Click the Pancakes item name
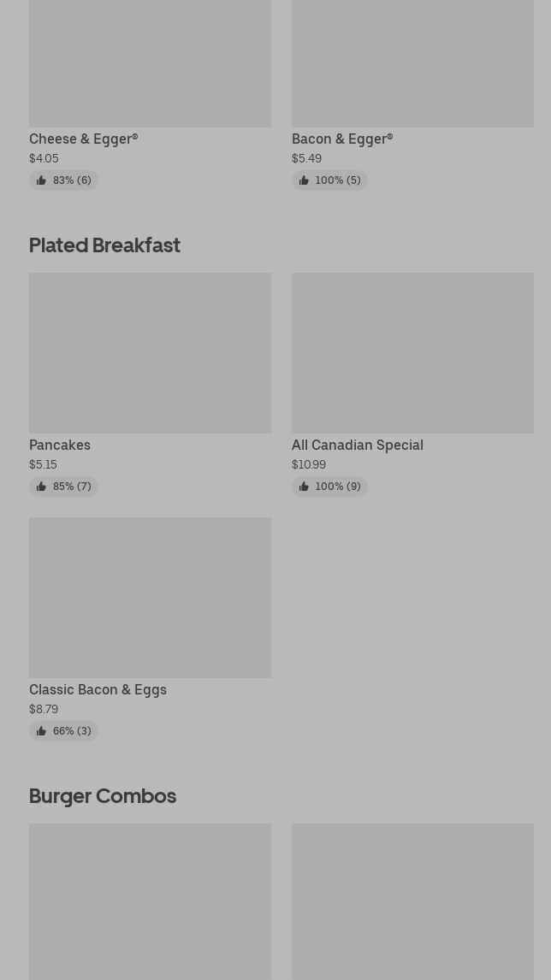The width and height of the screenshot is (551, 980). coord(60,445)
